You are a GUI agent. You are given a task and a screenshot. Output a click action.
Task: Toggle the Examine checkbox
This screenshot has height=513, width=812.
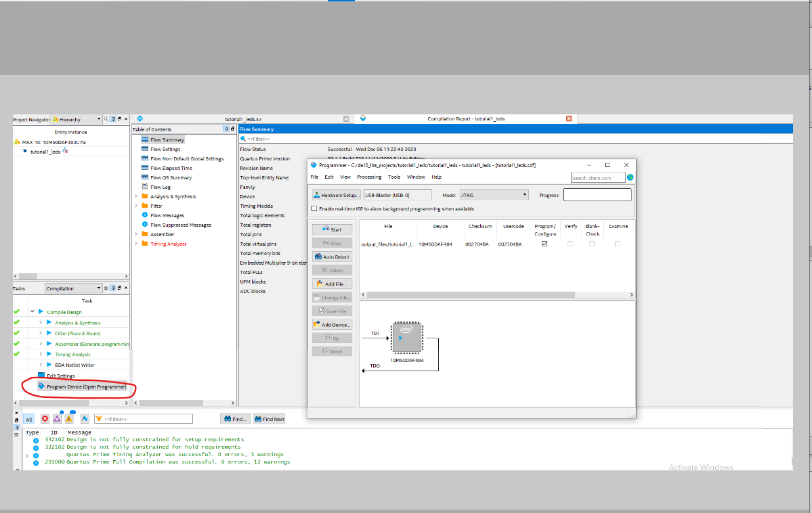(x=617, y=244)
